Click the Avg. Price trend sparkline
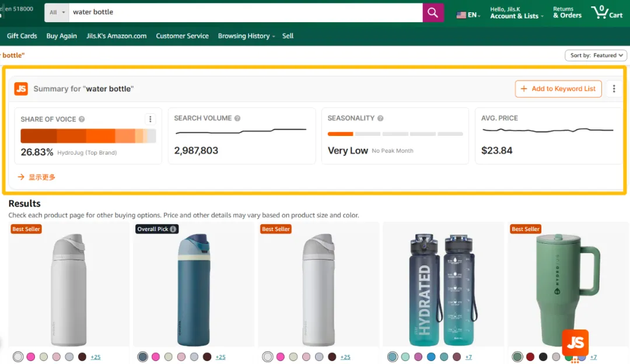 [x=548, y=130]
